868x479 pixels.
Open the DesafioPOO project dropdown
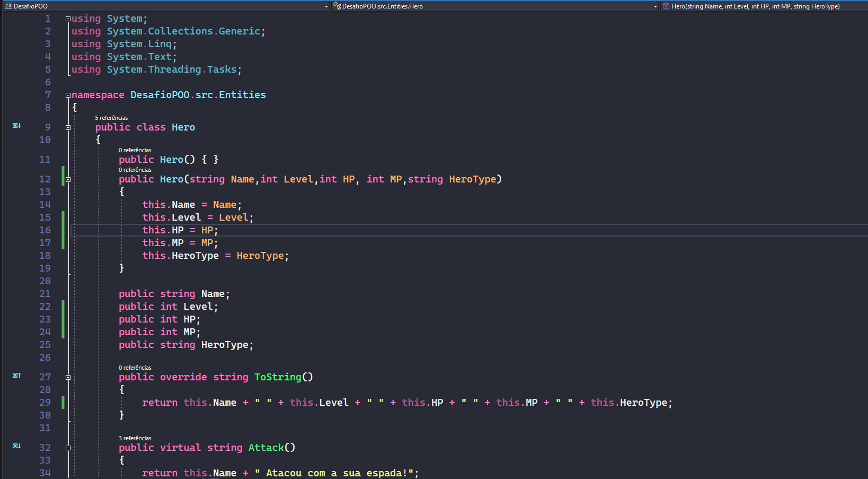[326, 6]
